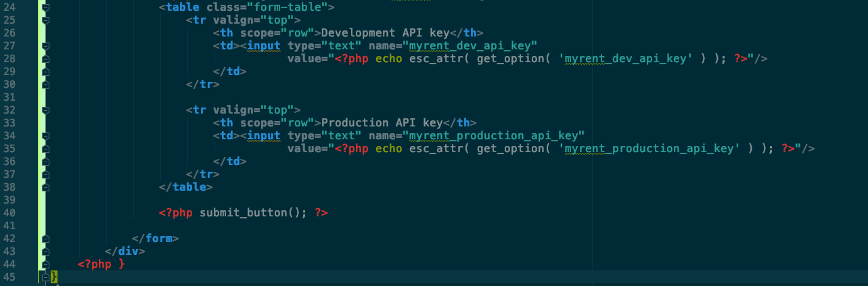Click the fold marker beside line 34 input
The height and width of the screenshot is (286, 868).
tap(45, 136)
